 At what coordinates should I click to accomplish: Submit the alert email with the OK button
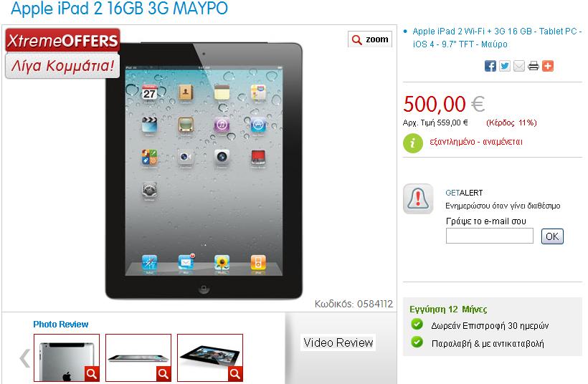pyautogui.click(x=552, y=236)
